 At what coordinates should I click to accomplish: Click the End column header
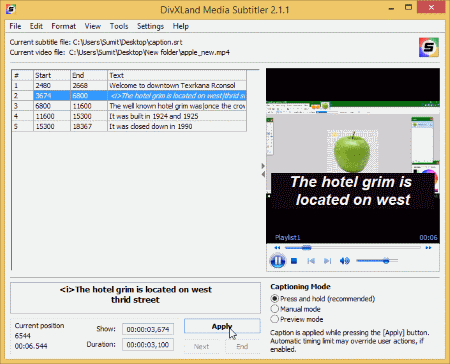click(89, 75)
